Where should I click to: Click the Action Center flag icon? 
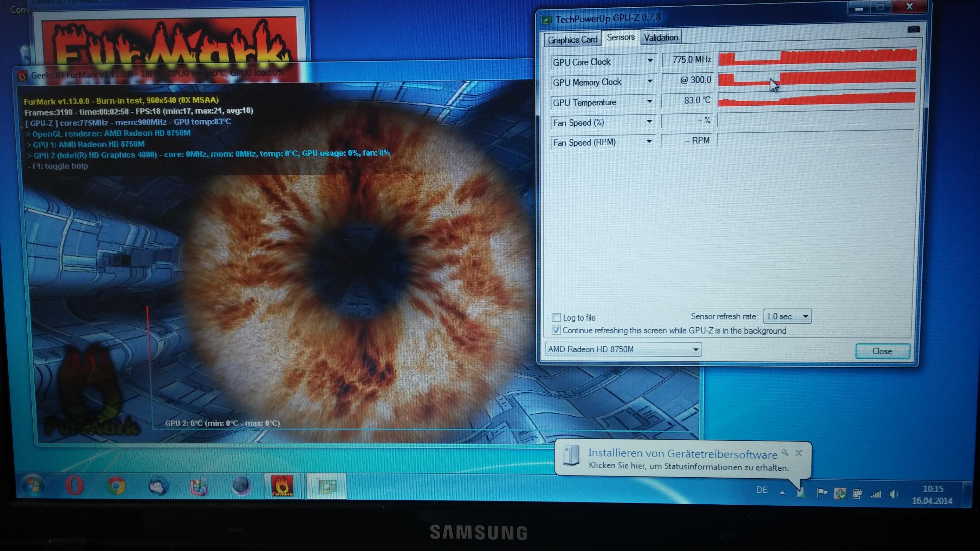click(x=822, y=493)
